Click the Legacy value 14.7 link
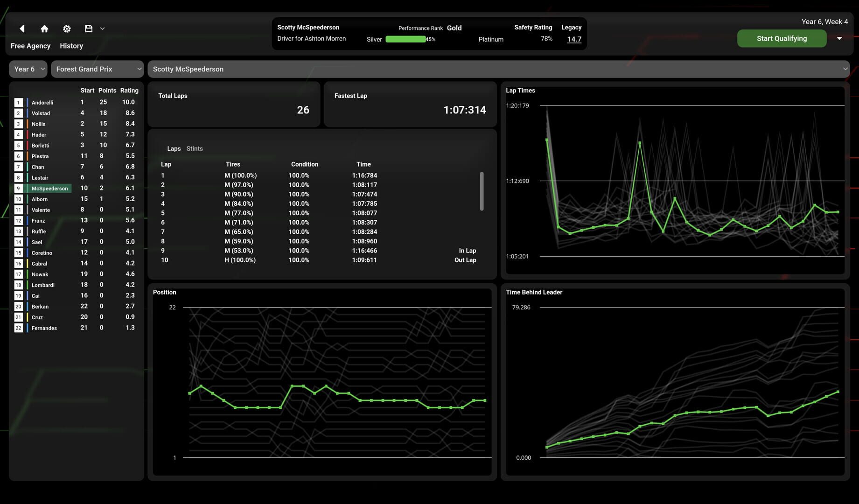859x504 pixels. point(574,39)
